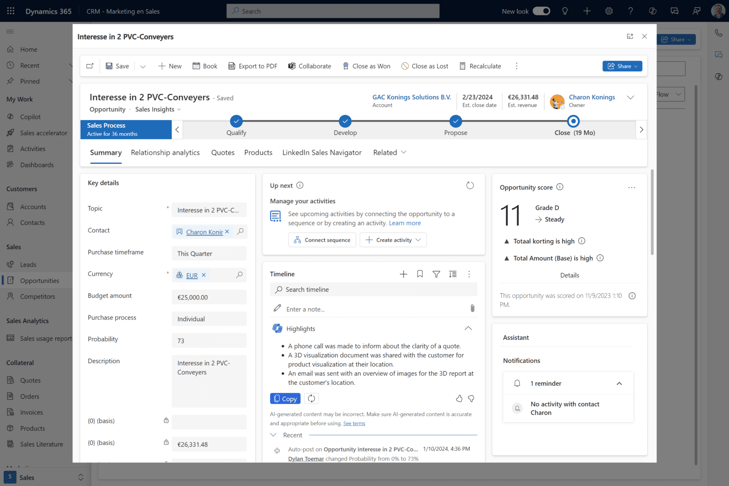Viewport: 729px width, 486px height.
Task: Collapse the 1 reminder notification
Action: coord(619,384)
